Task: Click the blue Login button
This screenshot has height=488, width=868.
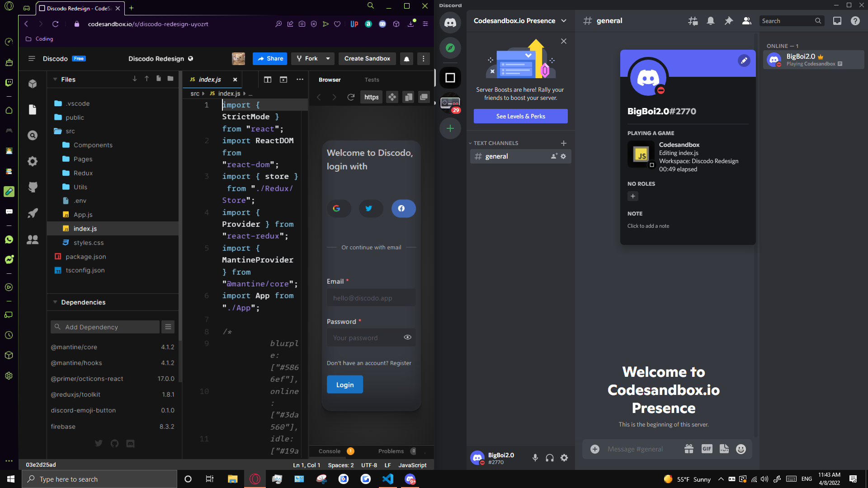Action: tap(344, 385)
